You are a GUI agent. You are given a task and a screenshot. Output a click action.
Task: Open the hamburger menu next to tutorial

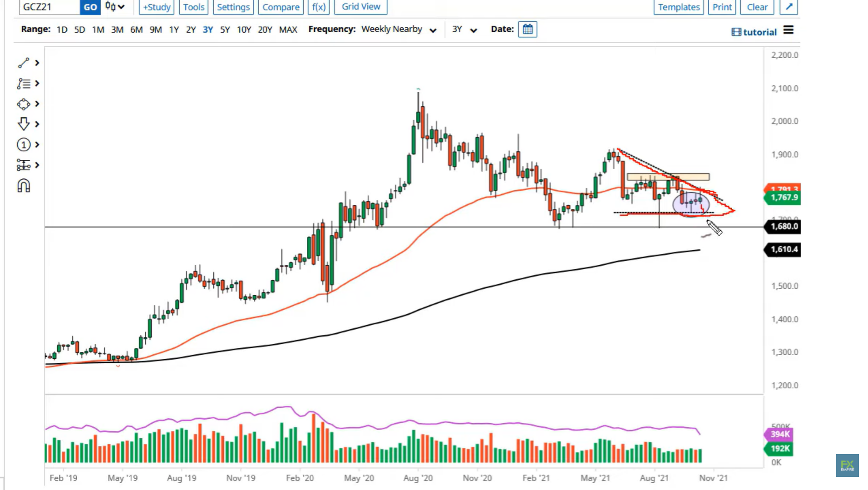(x=789, y=30)
